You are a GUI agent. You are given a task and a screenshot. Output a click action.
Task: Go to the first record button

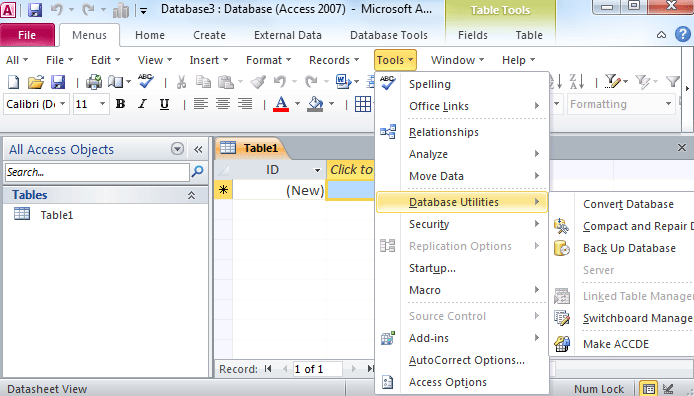(268, 369)
